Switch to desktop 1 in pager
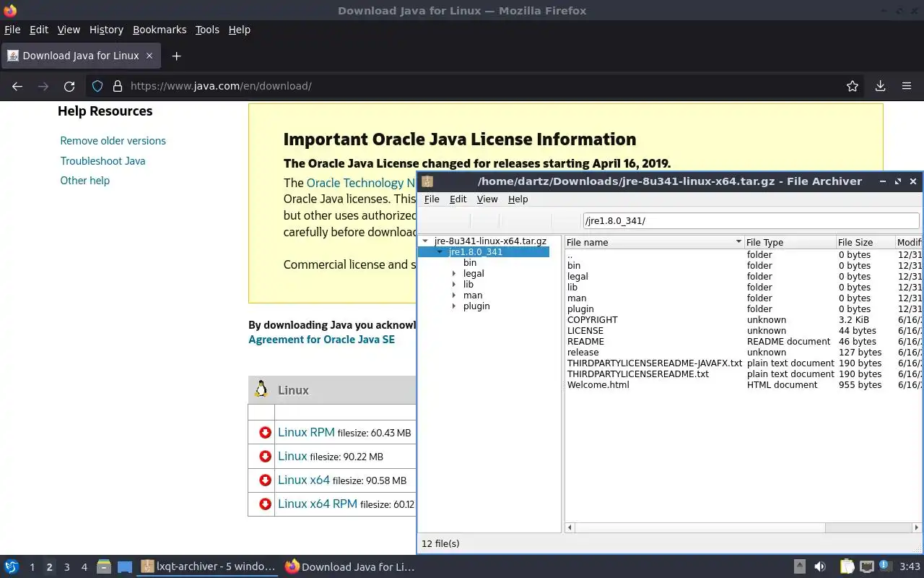 pos(32,567)
